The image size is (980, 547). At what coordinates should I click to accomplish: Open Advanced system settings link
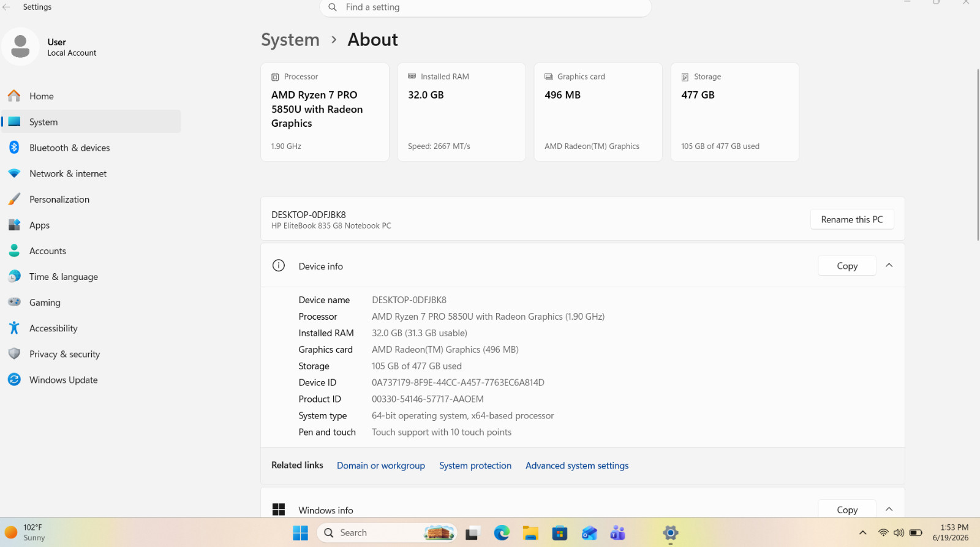pos(577,466)
